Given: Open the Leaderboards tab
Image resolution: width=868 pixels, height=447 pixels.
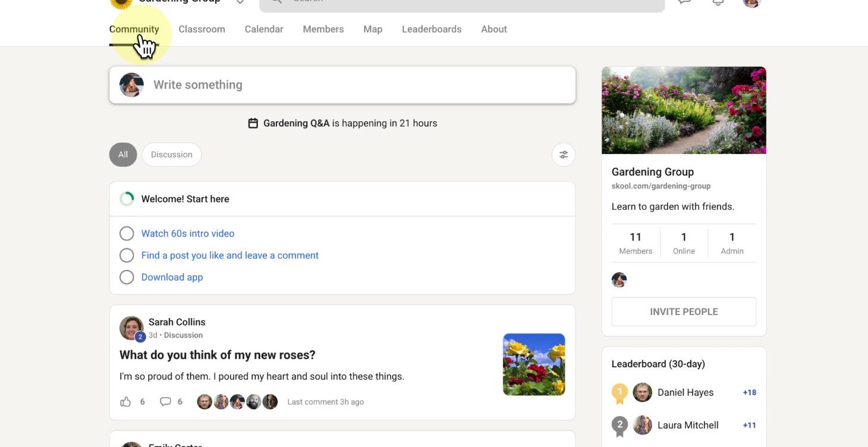Looking at the screenshot, I should pos(431,29).
